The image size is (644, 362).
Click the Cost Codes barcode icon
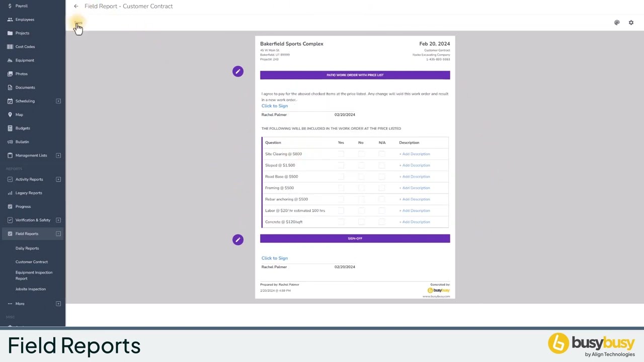[10, 47]
